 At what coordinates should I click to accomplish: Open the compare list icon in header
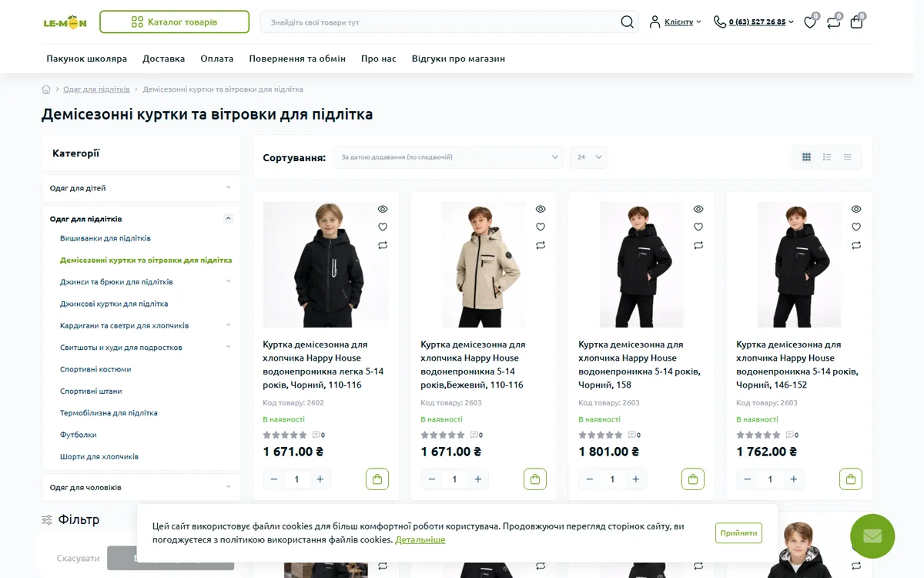(x=833, y=22)
